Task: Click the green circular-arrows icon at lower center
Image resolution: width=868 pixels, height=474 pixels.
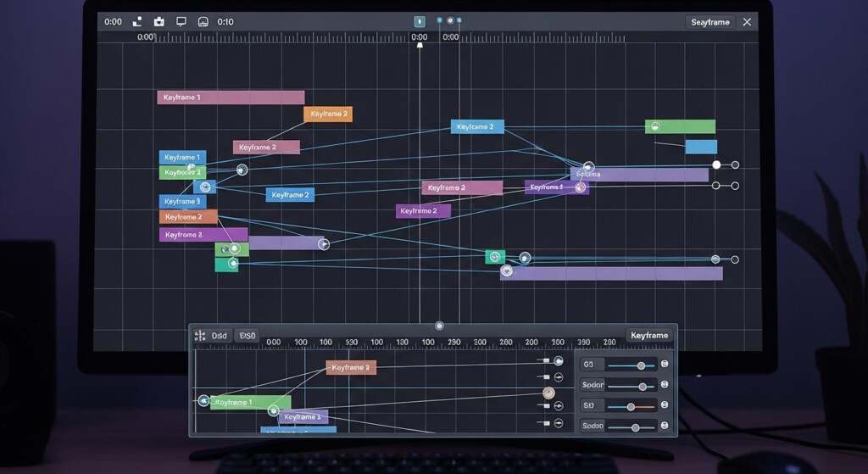Action: point(495,257)
